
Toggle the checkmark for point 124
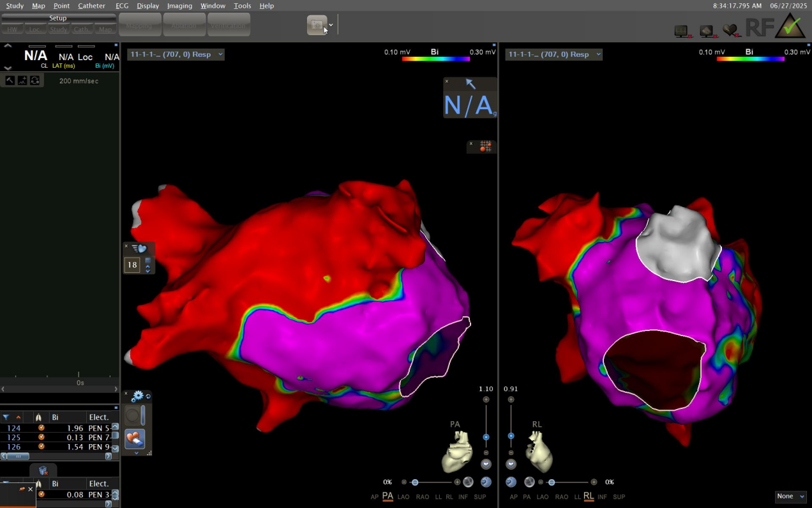[41, 427]
